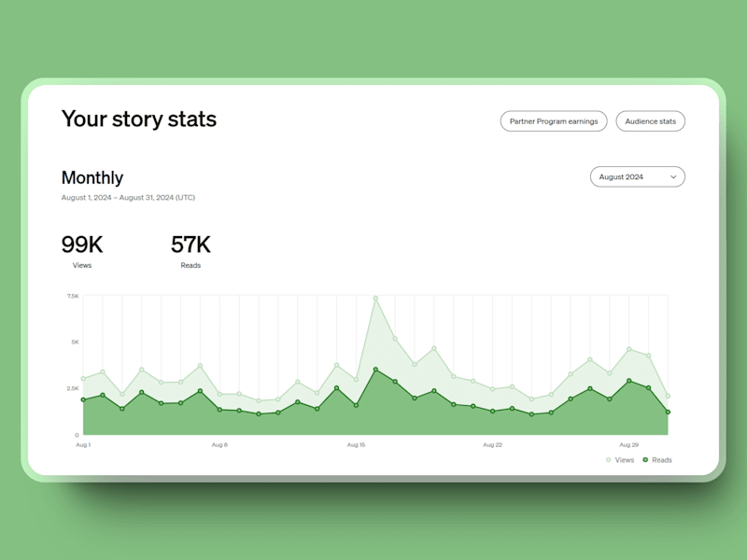747x560 pixels.
Task: Click the highest Reads data point after Aug 15
Action: point(375,370)
